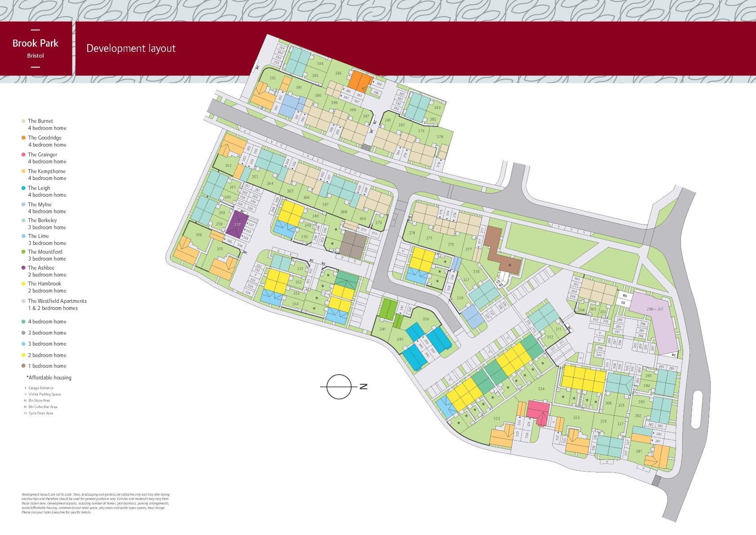This screenshot has height=535, width=756.
Task: Click plot number 392 on the map
Action: pos(273,78)
